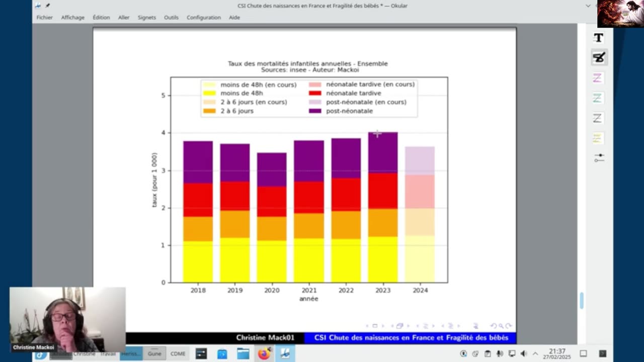Open the Aide menu

pos(234,17)
